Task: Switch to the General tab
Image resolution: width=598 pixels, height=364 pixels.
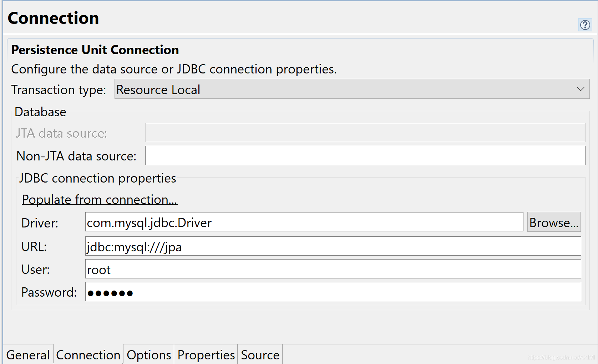Action: point(28,355)
